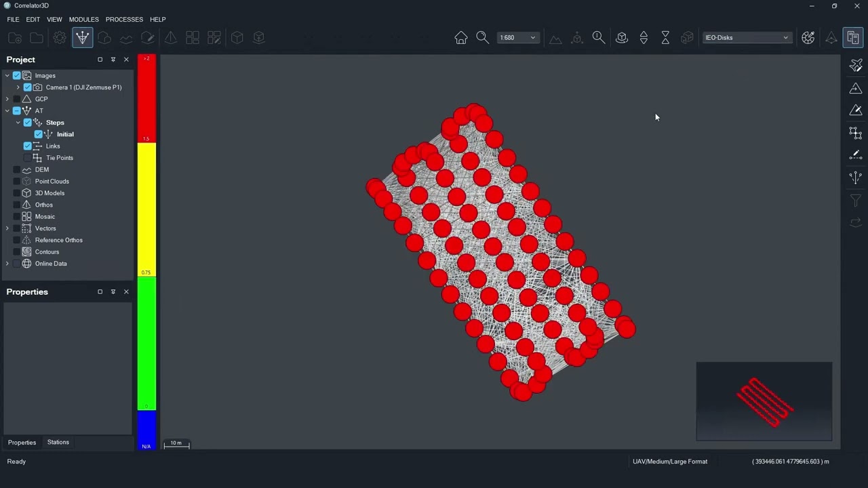Image resolution: width=868 pixels, height=488 pixels.
Task: Click the up-down triangles icon
Action: (644, 38)
